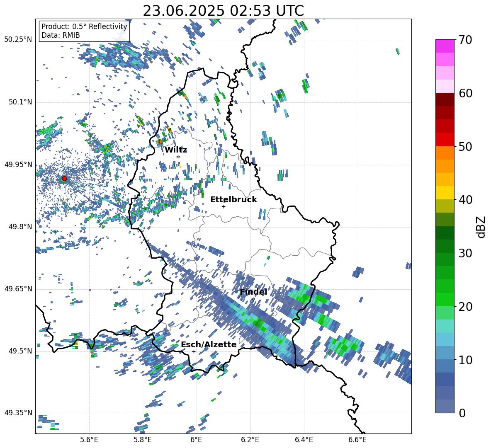Click the 50.1°N latitude label
This screenshot has height=448, width=491.
pos(20,102)
